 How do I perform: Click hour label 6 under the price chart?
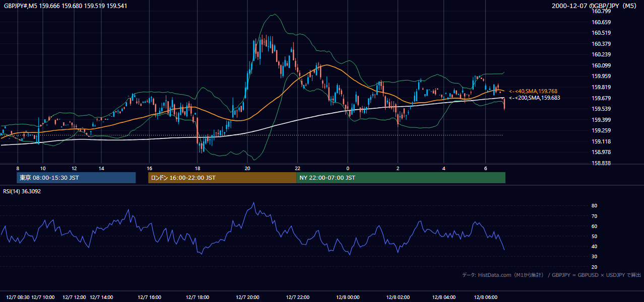pos(485,168)
